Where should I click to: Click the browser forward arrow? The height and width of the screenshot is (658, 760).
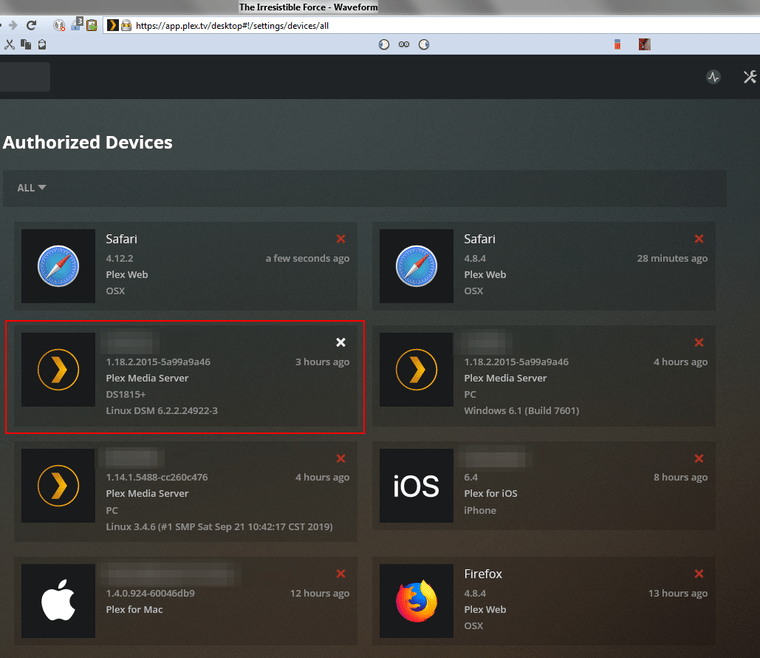[x=13, y=25]
